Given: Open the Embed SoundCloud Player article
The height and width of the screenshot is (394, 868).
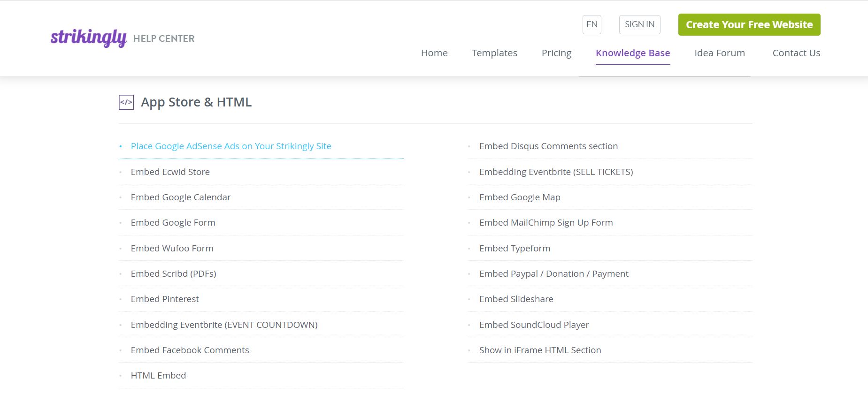Looking at the screenshot, I should 534,325.
